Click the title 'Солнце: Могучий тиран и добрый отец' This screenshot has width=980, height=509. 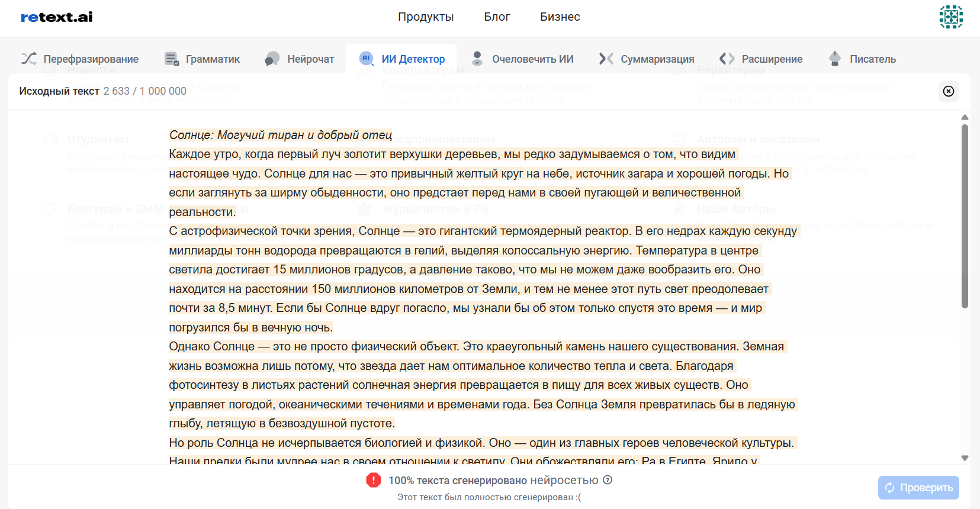pyautogui.click(x=281, y=135)
